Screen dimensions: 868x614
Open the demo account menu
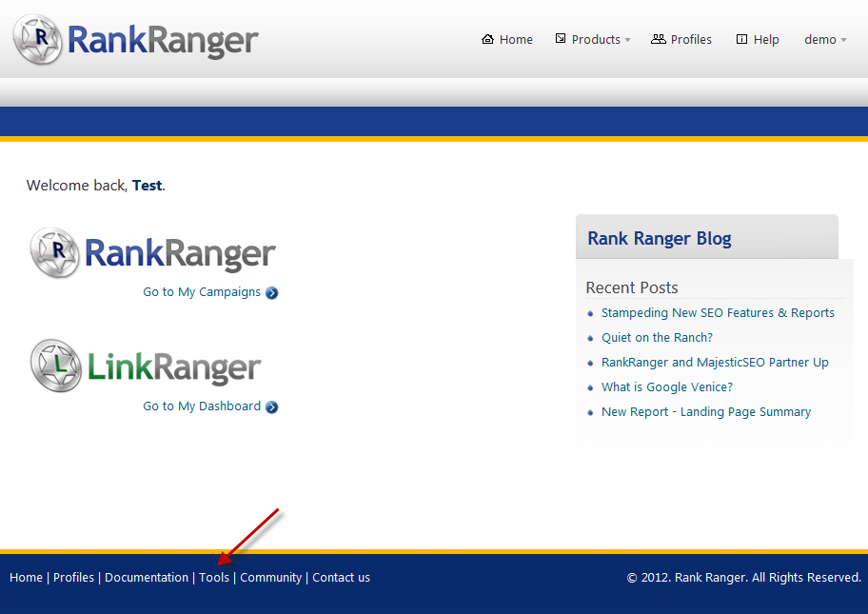click(819, 39)
